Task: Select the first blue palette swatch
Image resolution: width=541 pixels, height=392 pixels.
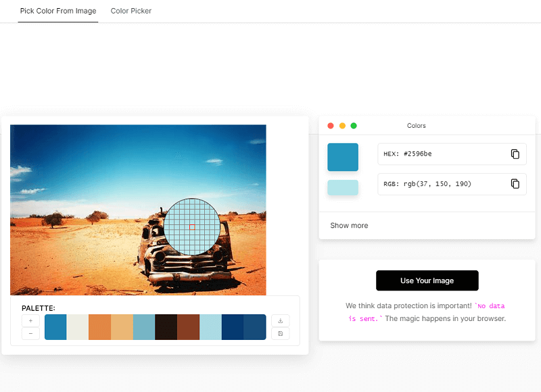Action: tap(55, 327)
